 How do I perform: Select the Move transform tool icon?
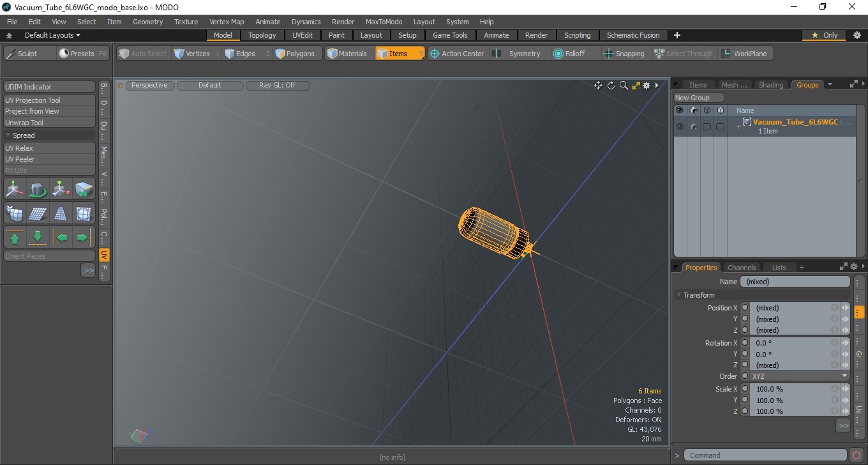pos(15,189)
